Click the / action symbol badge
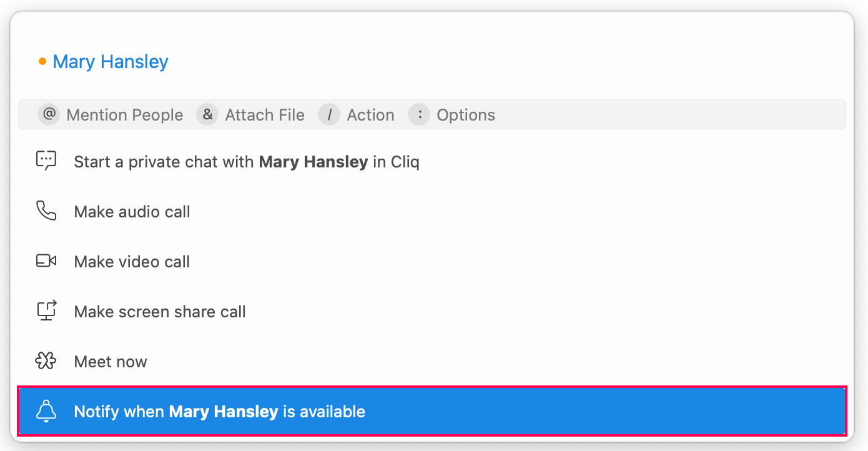 (x=329, y=115)
